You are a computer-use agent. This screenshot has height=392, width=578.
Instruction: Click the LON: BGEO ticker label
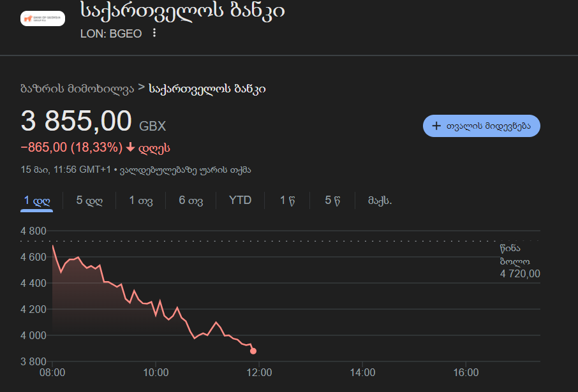pyautogui.click(x=111, y=33)
